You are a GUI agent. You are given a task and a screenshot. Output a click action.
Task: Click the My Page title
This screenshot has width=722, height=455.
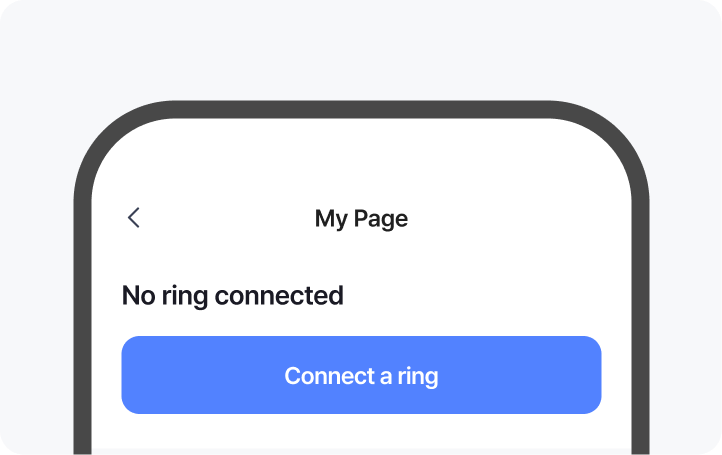point(361,218)
